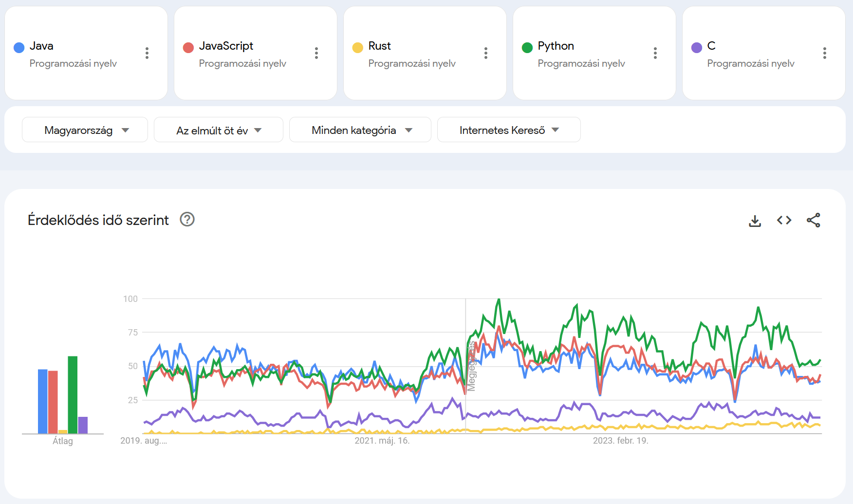Open the Internetes Kereső dropdown
The height and width of the screenshot is (504, 853).
click(x=509, y=130)
